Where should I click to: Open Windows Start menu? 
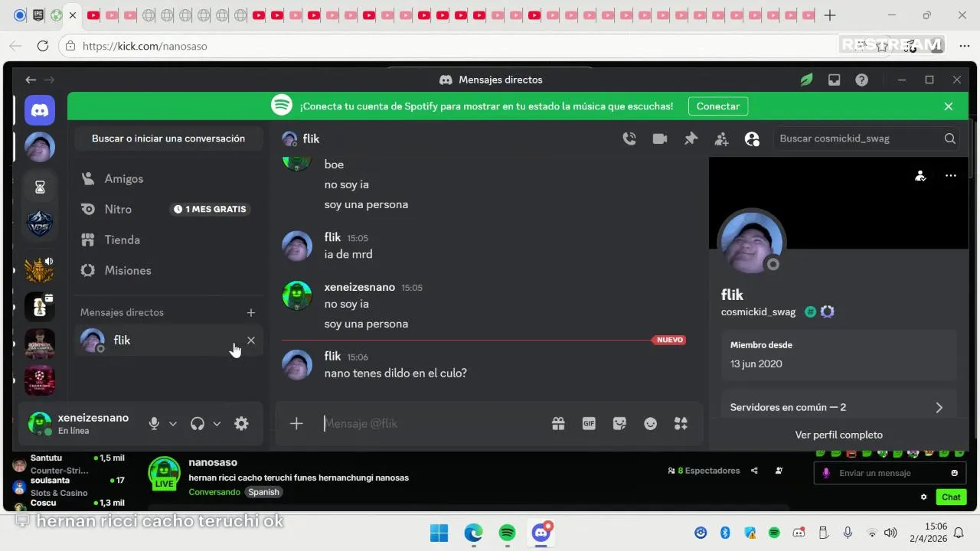coord(439,533)
